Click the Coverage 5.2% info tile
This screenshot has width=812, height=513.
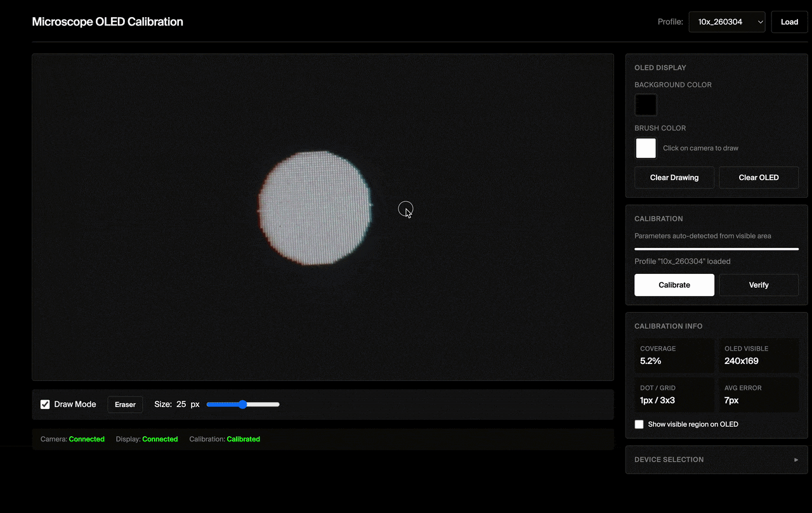click(x=674, y=356)
